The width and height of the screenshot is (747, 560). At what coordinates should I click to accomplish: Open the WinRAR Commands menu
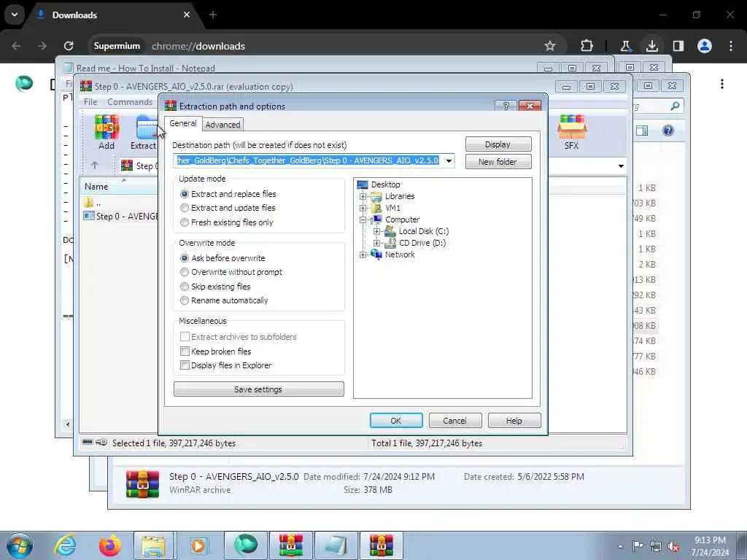tap(130, 102)
